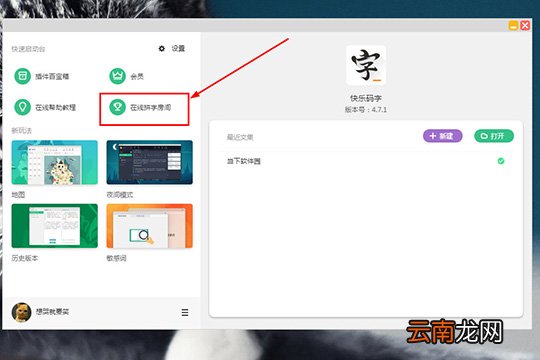540x360 pixels.
Task: Click the 敏感词 caption text
Action: (116, 258)
